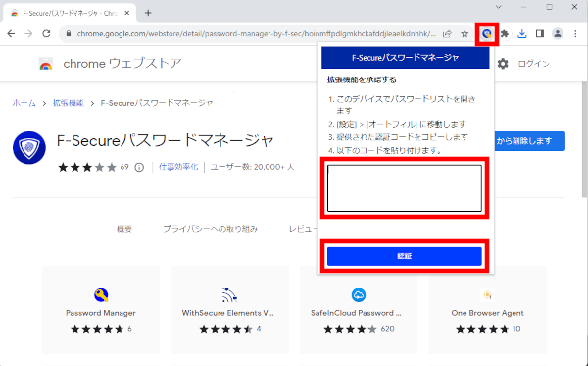
Task: Open the SafeInCloud Password card
Action: coord(359,310)
